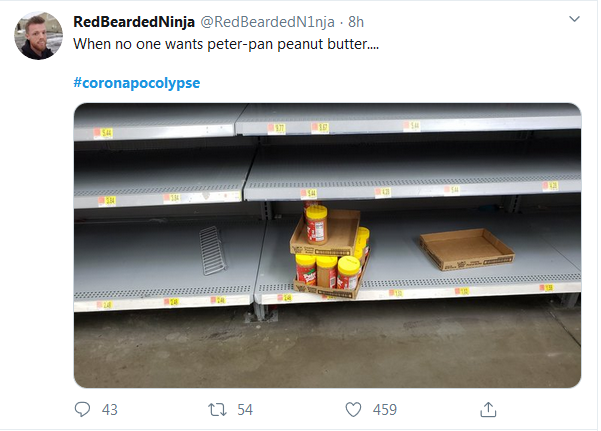Click the 8h timestamp link

356,22
